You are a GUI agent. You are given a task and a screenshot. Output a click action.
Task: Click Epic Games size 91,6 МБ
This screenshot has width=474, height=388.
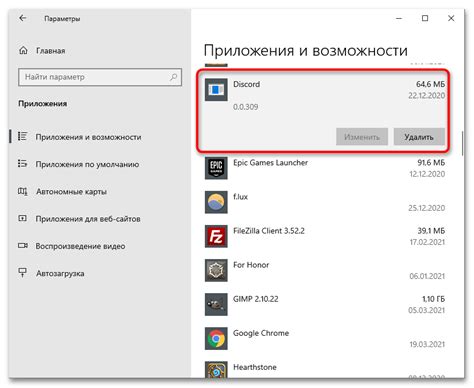(x=431, y=163)
